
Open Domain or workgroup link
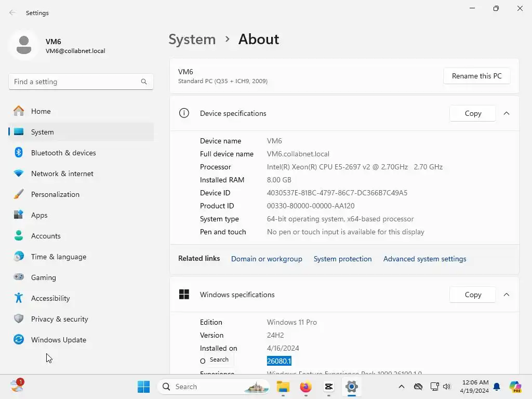tap(267, 259)
